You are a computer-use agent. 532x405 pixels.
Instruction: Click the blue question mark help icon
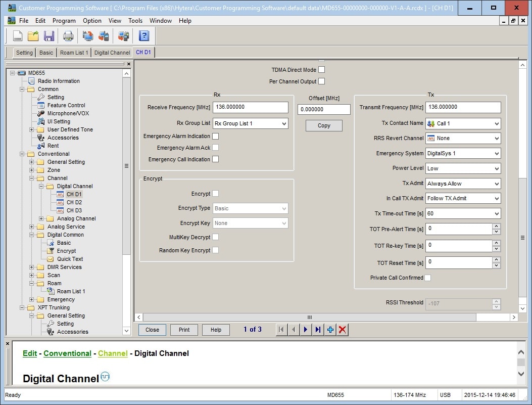(x=144, y=36)
